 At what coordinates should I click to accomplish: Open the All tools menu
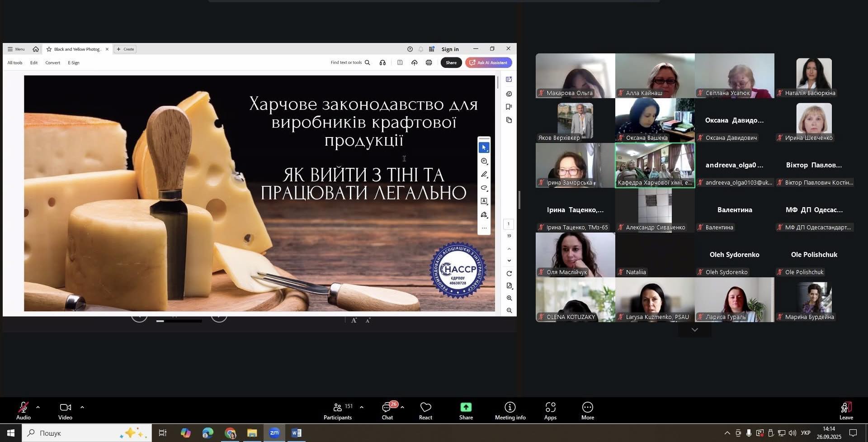(x=15, y=63)
